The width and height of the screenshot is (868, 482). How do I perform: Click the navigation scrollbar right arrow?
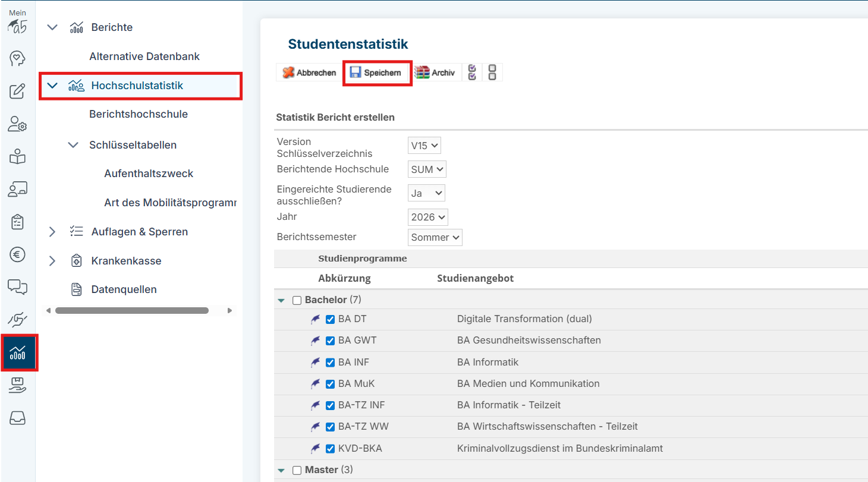click(230, 310)
